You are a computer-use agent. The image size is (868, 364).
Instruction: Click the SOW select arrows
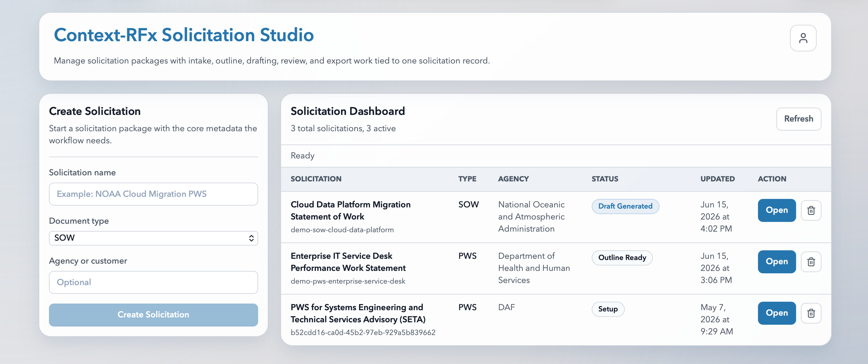pos(251,238)
